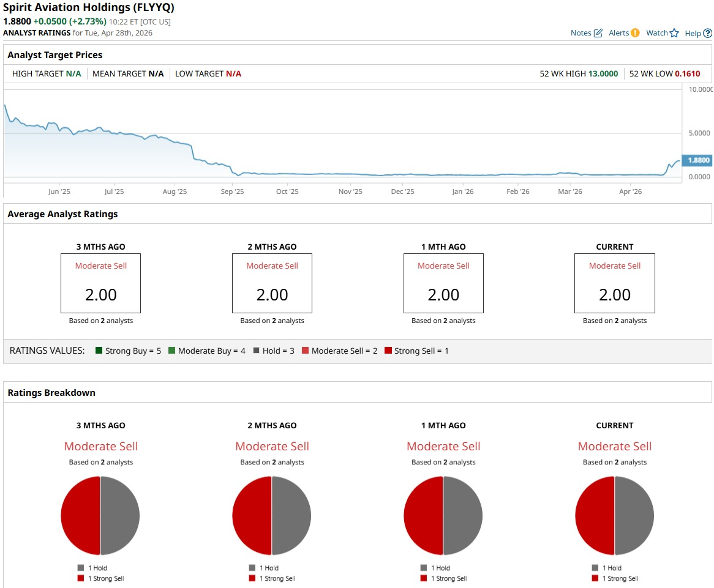Click the Alerts exclamation icon
Screen dimensions: 714x588
pyautogui.click(x=635, y=33)
